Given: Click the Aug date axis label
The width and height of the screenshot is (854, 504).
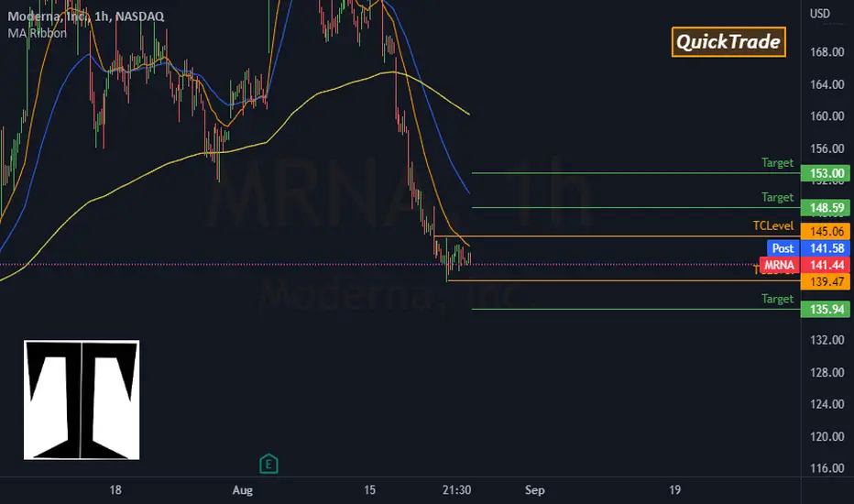Looking at the screenshot, I should [243, 490].
